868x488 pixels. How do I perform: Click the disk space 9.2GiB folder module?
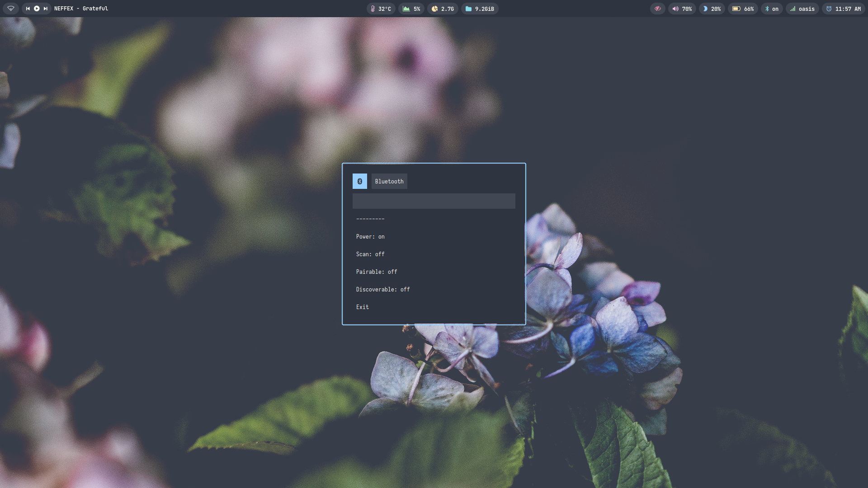tap(479, 9)
